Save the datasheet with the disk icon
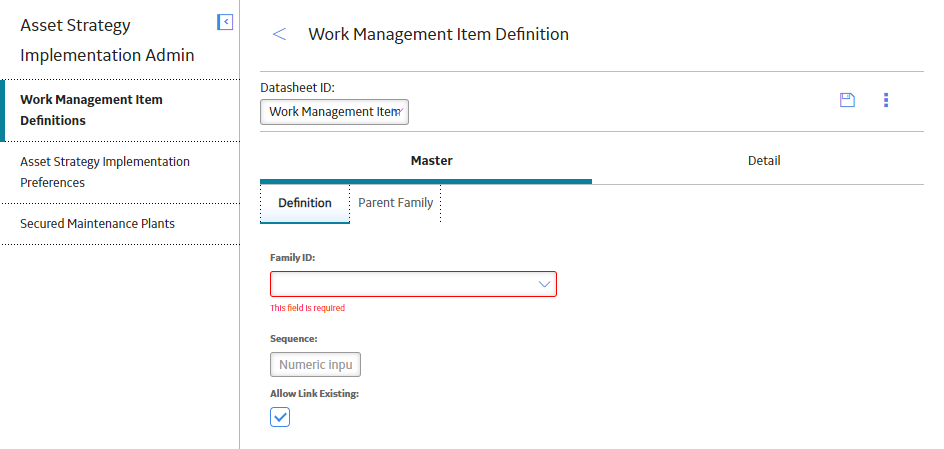This screenshot has height=449, width=944. click(847, 100)
